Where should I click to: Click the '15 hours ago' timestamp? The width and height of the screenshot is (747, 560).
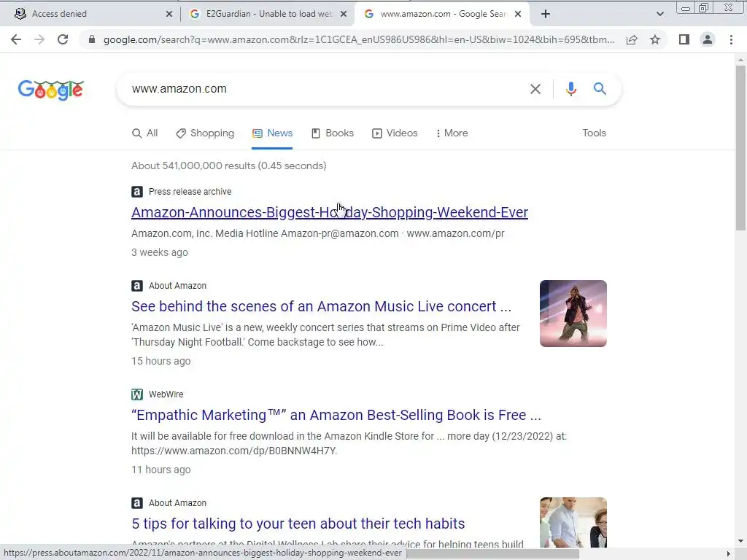coord(161,361)
